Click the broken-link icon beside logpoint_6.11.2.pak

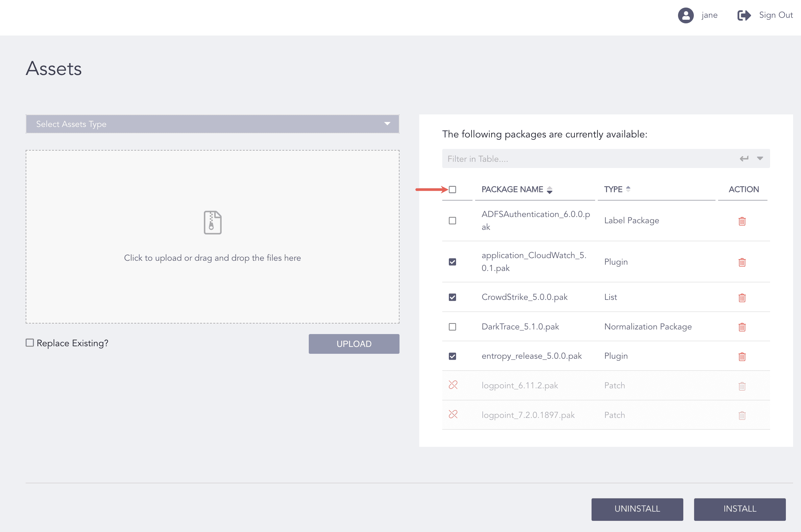[x=452, y=385]
